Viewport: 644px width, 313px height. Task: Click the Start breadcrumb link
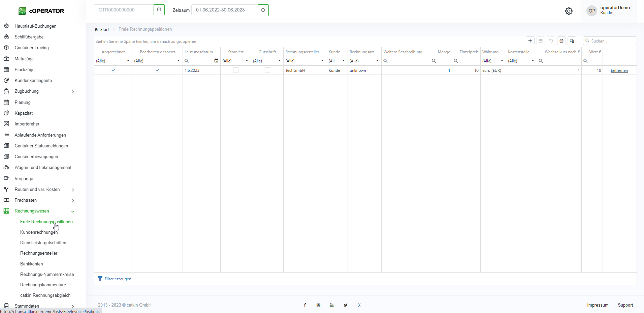click(104, 30)
